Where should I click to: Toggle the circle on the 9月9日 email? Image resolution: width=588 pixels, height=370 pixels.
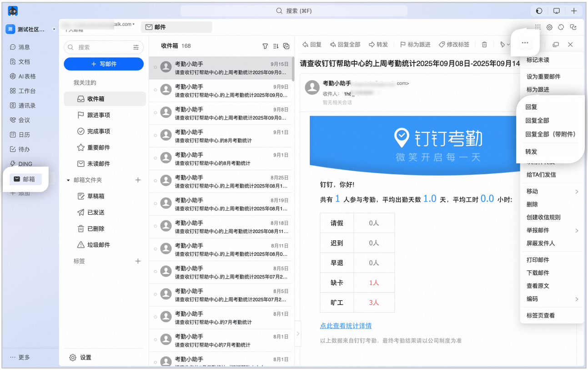pyautogui.click(x=156, y=90)
